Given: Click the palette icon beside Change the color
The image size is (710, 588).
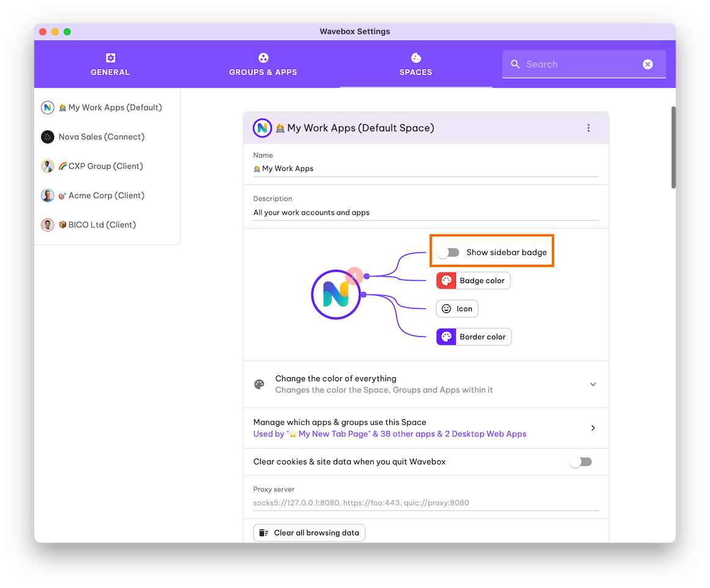Looking at the screenshot, I should point(260,384).
